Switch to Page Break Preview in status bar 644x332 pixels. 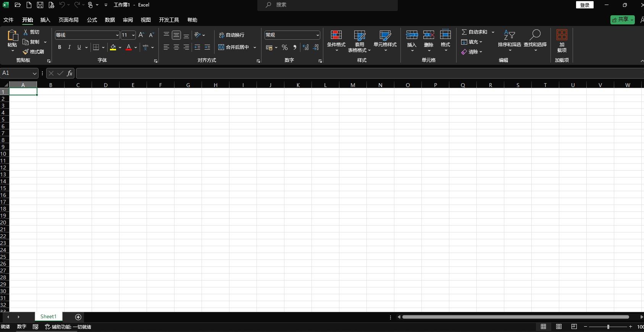(x=574, y=327)
